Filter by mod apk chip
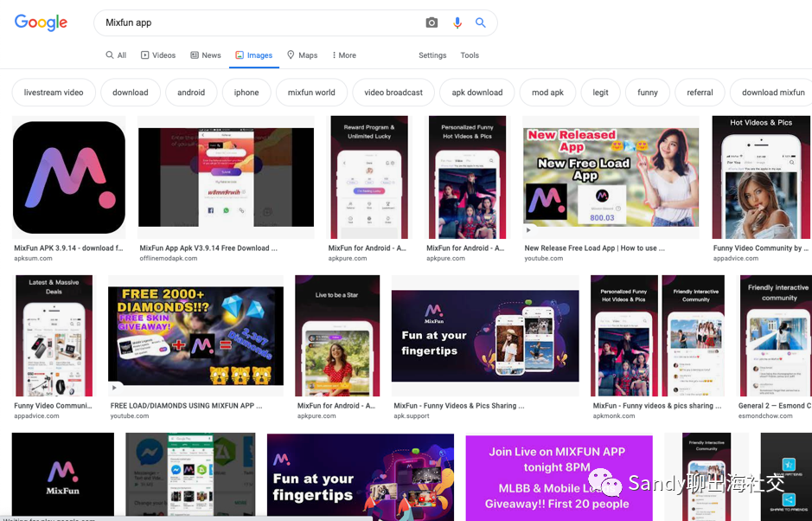Screen dimensions: 812x521 (548, 93)
